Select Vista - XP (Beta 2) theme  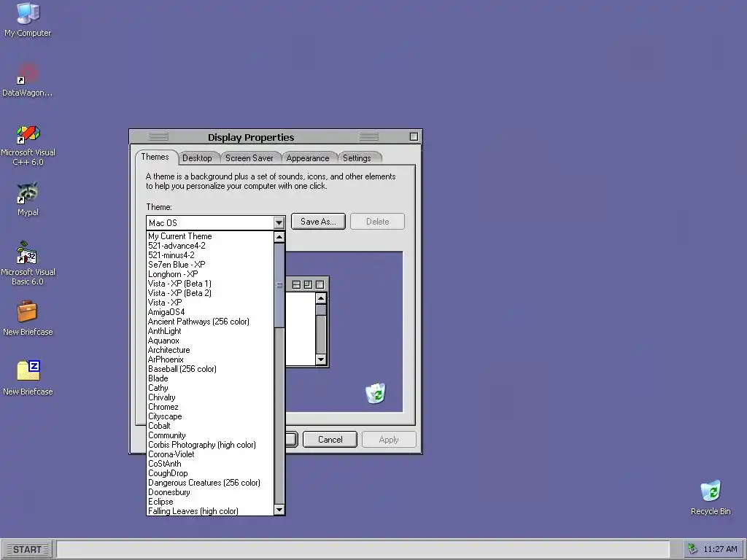pyautogui.click(x=210, y=293)
